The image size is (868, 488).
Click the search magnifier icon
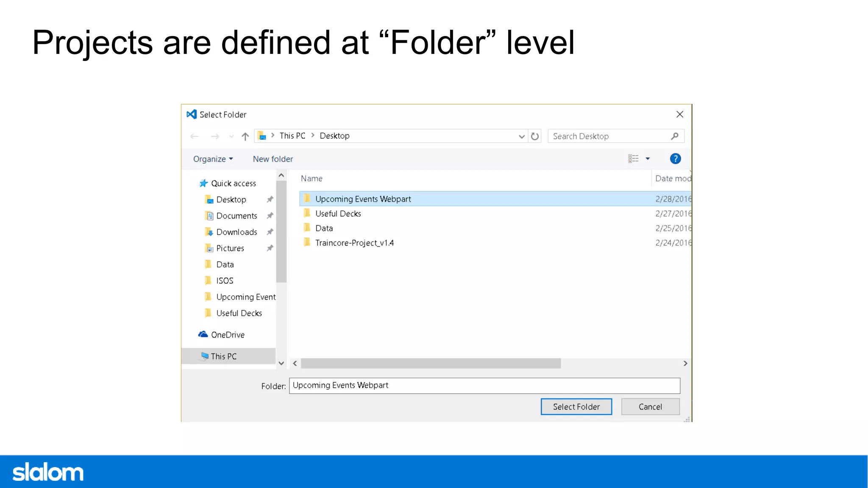pyautogui.click(x=675, y=136)
